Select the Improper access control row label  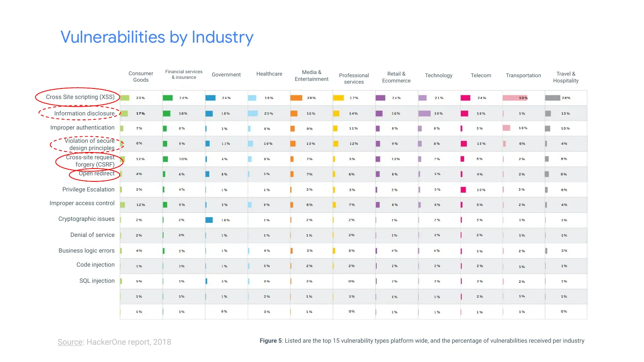(x=82, y=203)
